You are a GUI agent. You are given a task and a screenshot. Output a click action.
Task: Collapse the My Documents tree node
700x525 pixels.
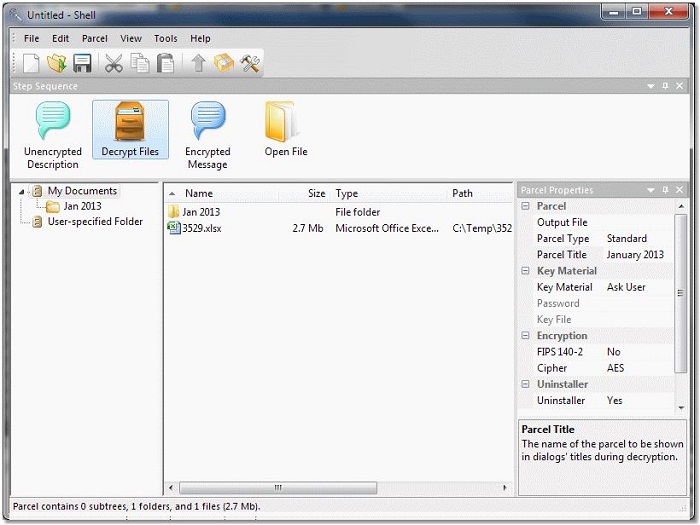pos(23,191)
